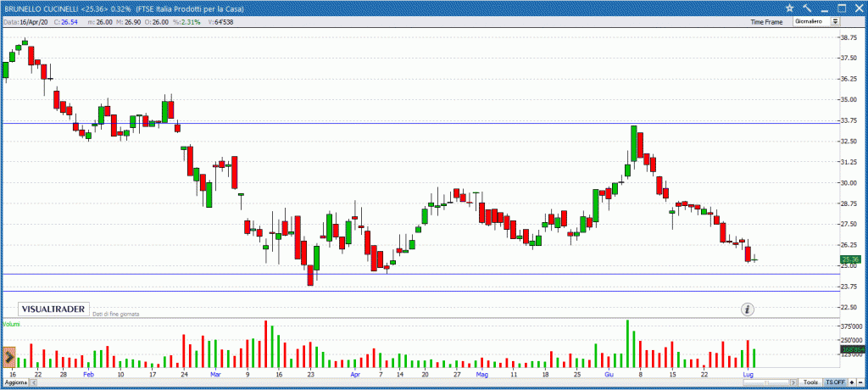The image size is (868, 390).
Task: Click the 'Giu' date axis label
Action: (609, 375)
